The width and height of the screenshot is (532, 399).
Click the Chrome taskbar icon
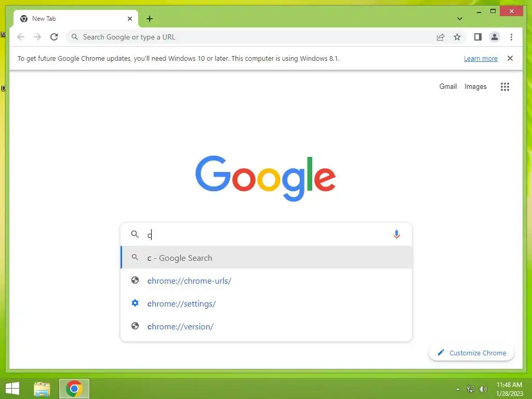tap(74, 389)
